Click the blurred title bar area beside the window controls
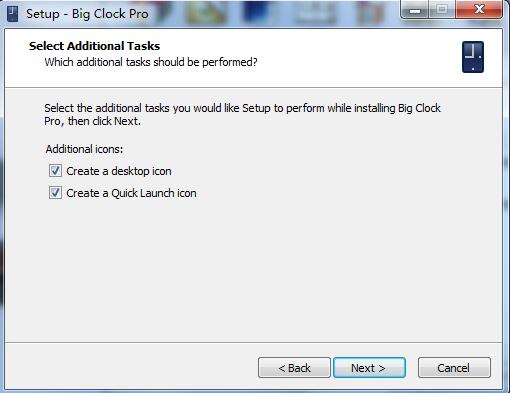Viewport: 510px width, 393px height. [x=273, y=13]
